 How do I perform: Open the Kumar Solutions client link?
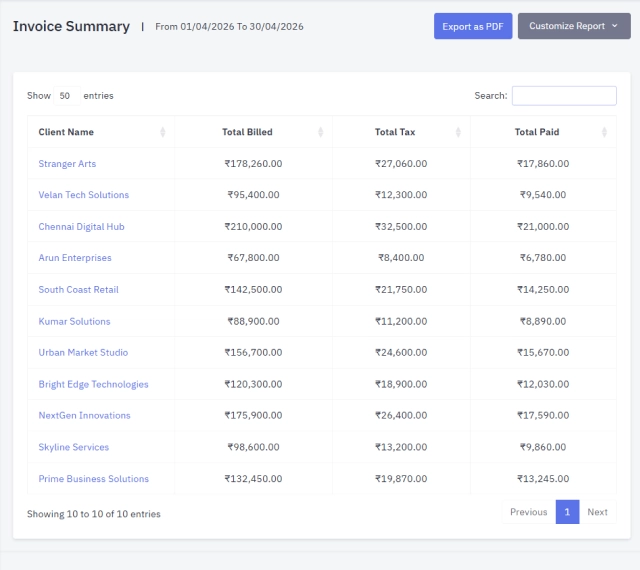coord(74,321)
